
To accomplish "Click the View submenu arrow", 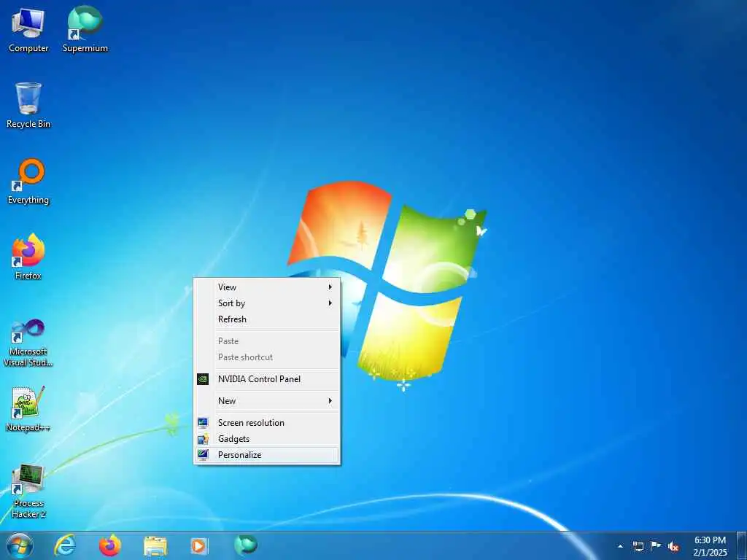I will (x=330, y=287).
